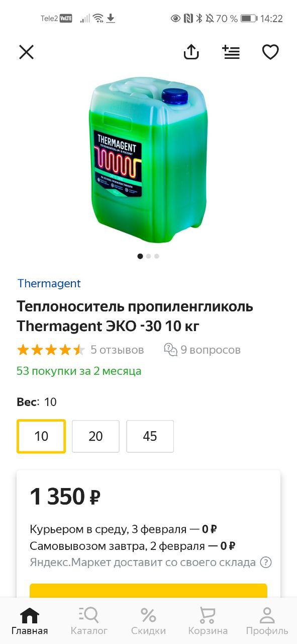Close the product page with X

point(26,52)
